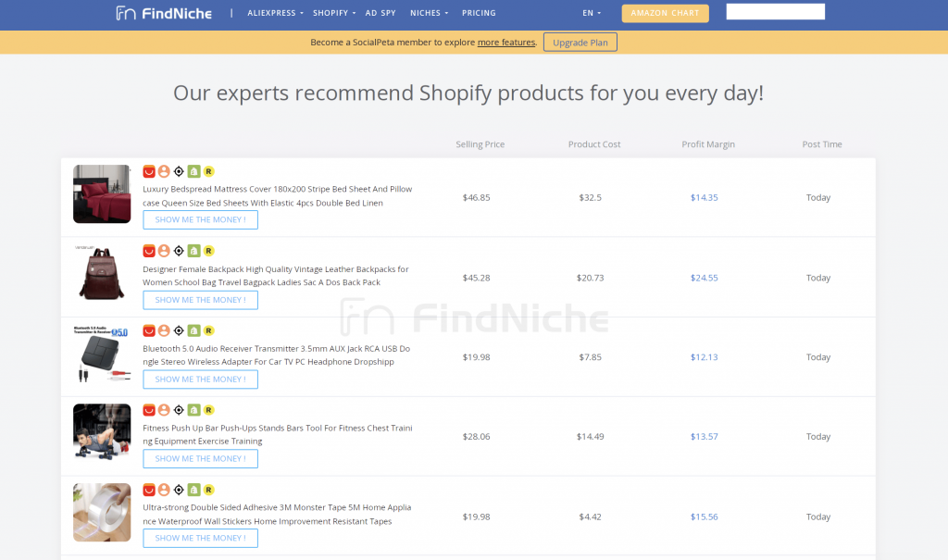Click red AliExpress icon for Designer Female Backpack
This screenshot has height=560, width=948.
(149, 251)
